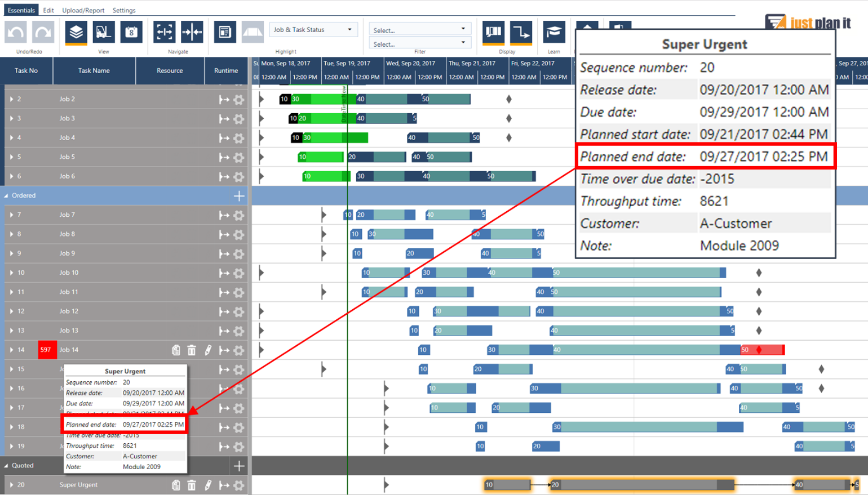
Task: Click the graduation cap Learn icon
Action: click(554, 33)
